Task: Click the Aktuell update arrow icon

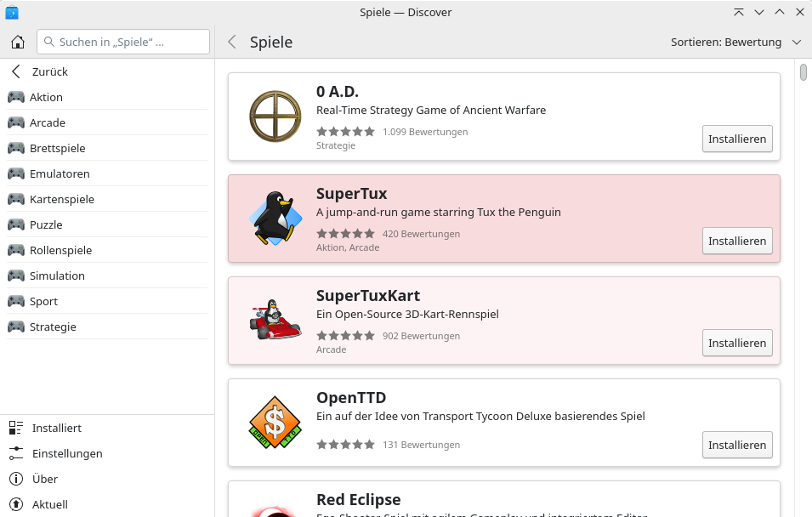Action: (x=16, y=504)
